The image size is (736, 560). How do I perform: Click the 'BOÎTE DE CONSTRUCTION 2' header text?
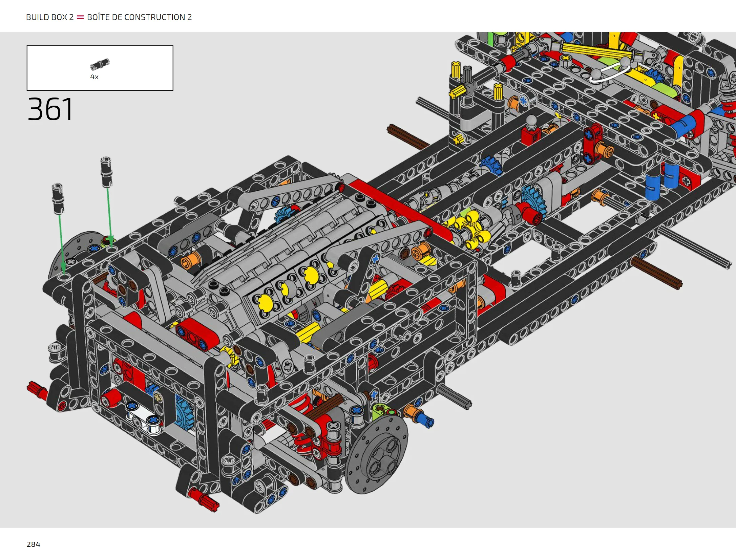[x=139, y=17]
